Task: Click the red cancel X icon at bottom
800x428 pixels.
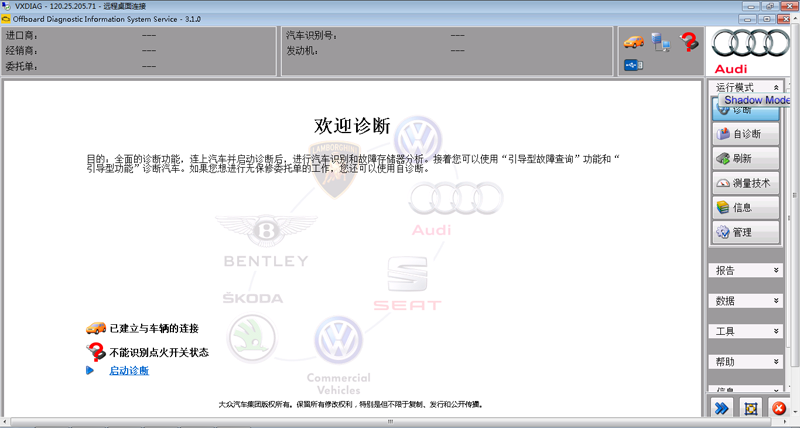Action: 779,408
